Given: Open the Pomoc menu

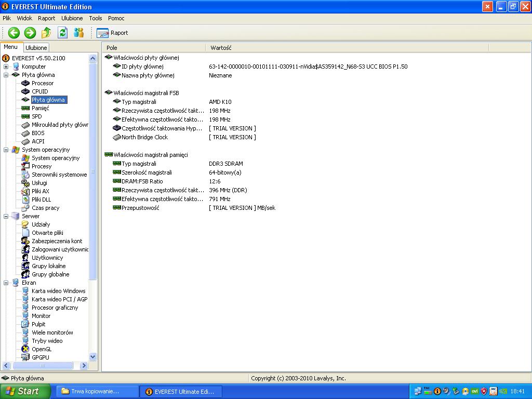Looking at the screenshot, I should pos(116,18).
